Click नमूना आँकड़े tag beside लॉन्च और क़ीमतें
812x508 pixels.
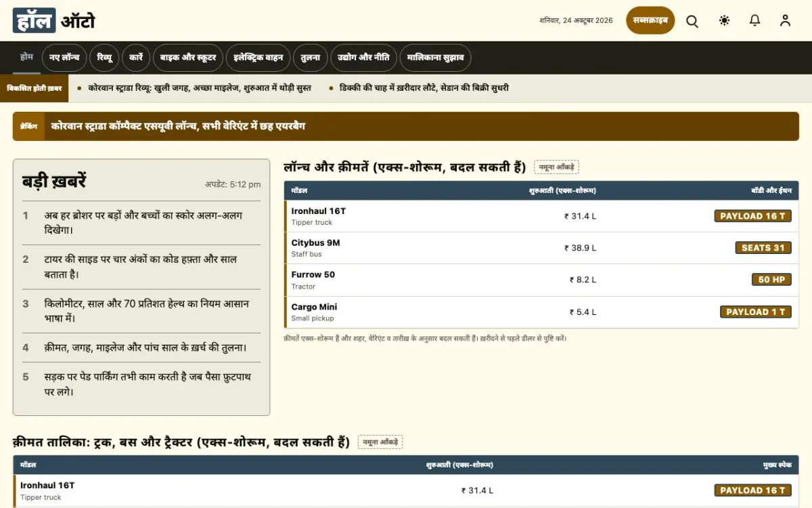point(557,167)
